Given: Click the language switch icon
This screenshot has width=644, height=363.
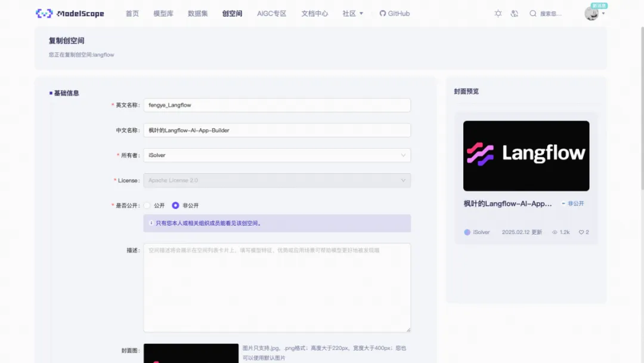Looking at the screenshot, I should [514, 13].
